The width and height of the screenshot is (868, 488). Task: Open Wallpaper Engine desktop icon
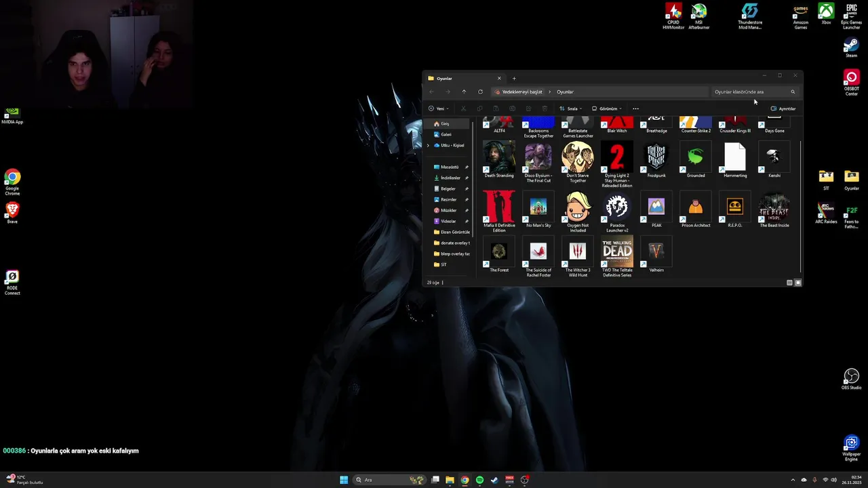pos(852,449)
